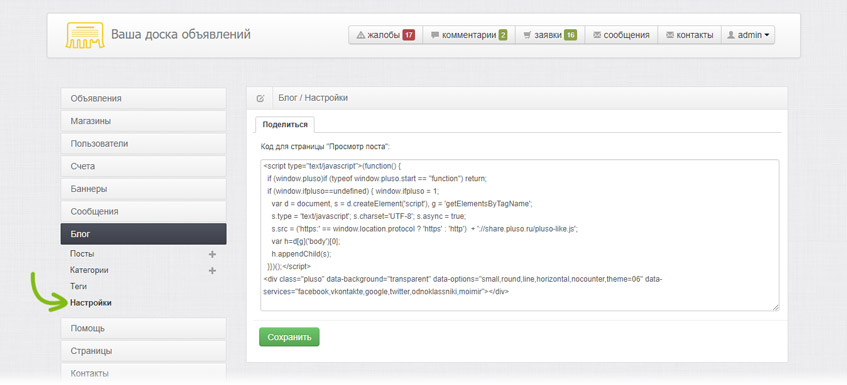This screenshot has height=385, width=847.
Task: Go to Посты submenu link
Action: (82, 254)
